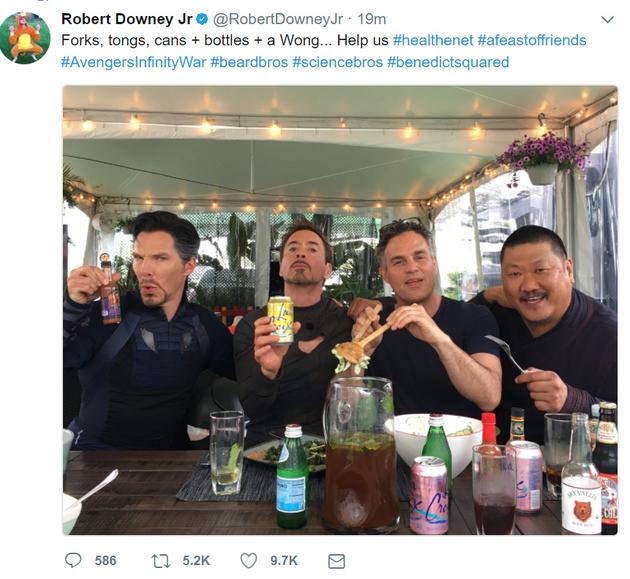Click the reply speech bubble icon
This screenshot has height=579, width=630.
pyautogui.click(x=73, y=561)
